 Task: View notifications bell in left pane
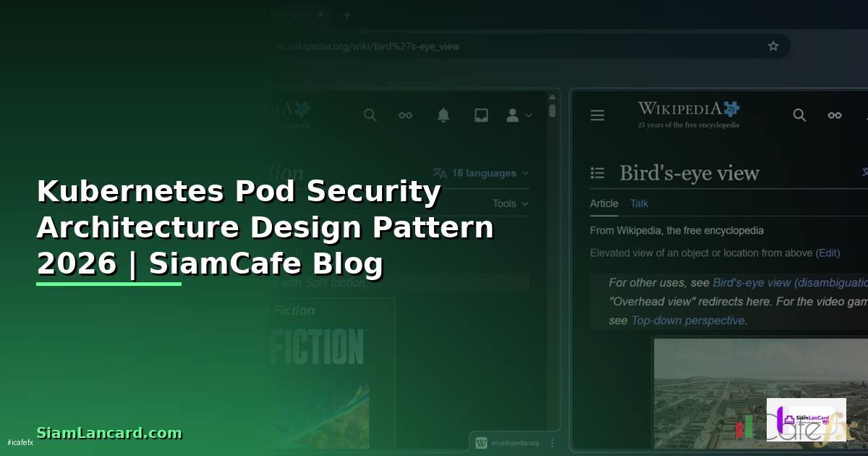[443, 115]
